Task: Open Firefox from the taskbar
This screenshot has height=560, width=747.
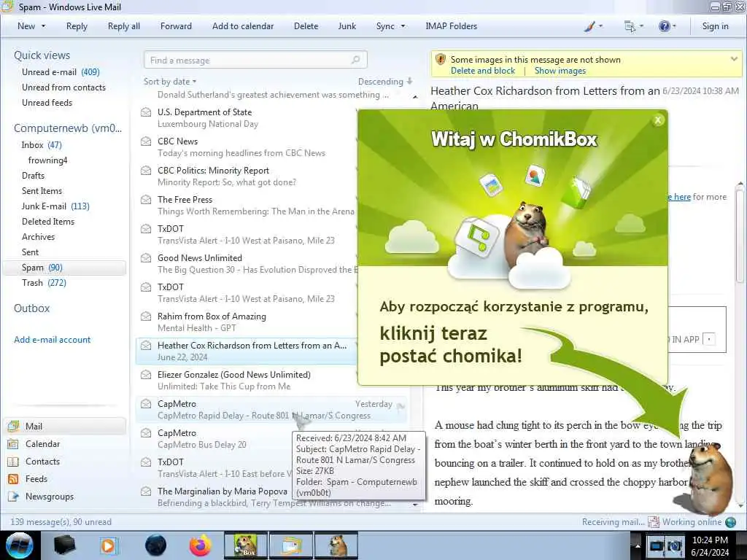Action: click(x=201, y=545)
